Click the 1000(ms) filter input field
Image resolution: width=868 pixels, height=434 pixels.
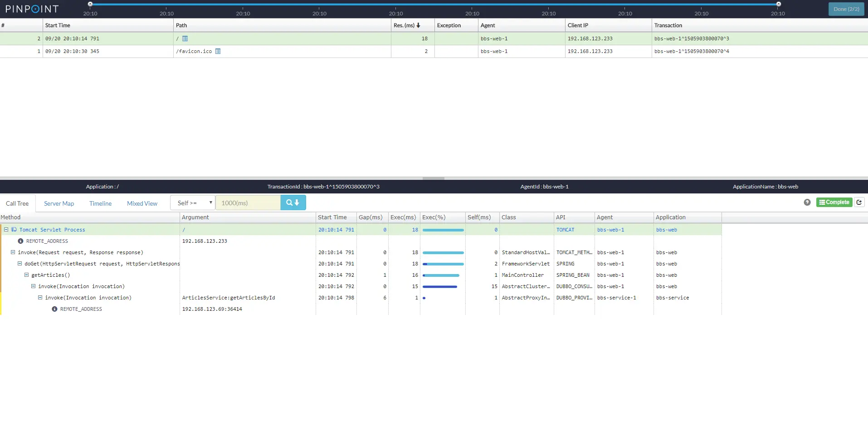click(248, 203)
